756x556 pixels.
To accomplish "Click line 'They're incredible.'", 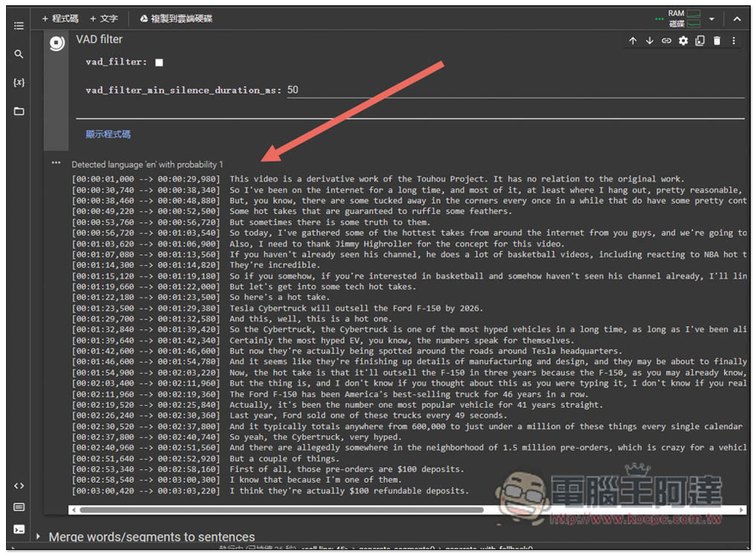I will [x=274, y=265].
